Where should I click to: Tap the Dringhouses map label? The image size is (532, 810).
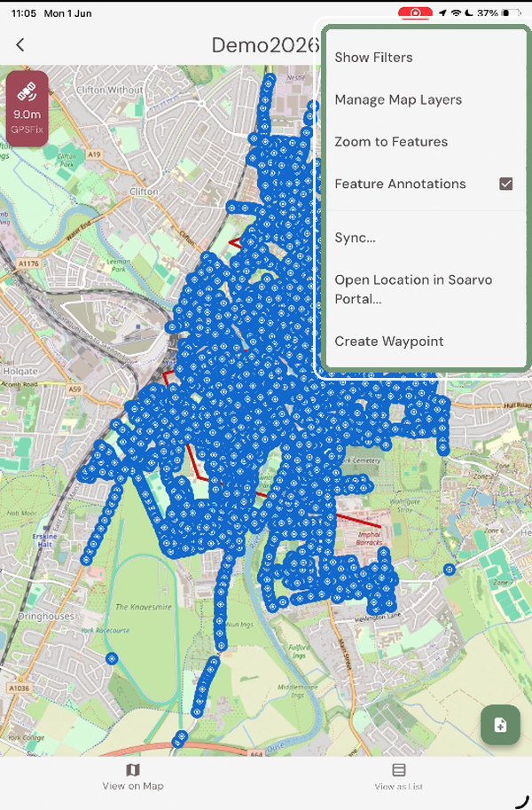pyautogui.click(x=46, y=617)
